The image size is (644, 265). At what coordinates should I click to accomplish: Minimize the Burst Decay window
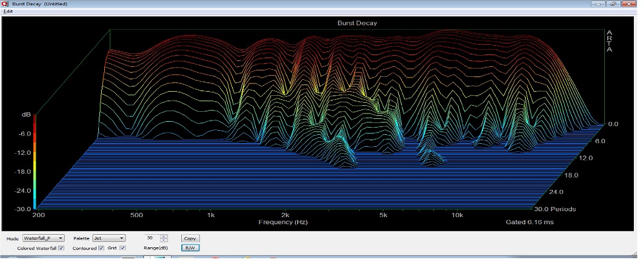point(599,4)
